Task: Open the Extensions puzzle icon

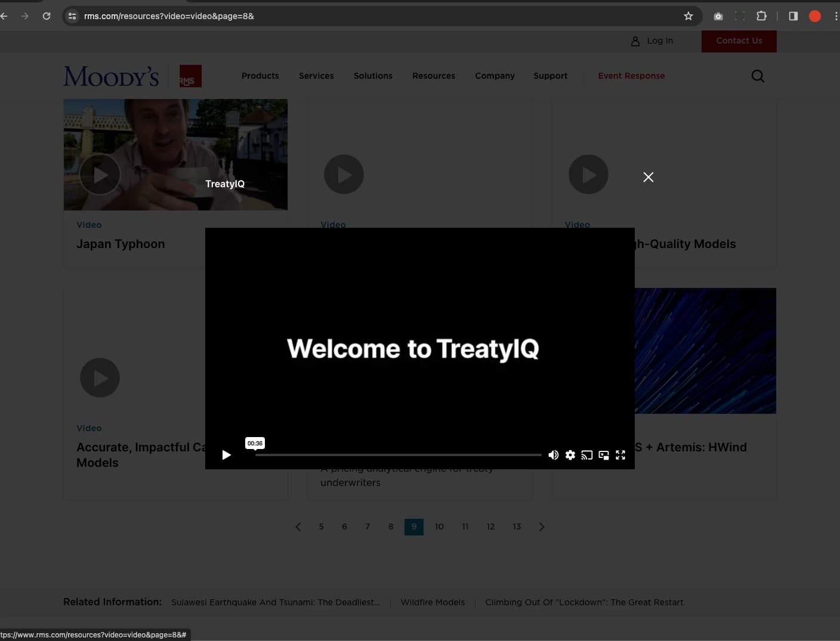Action: tap(761, 16)
